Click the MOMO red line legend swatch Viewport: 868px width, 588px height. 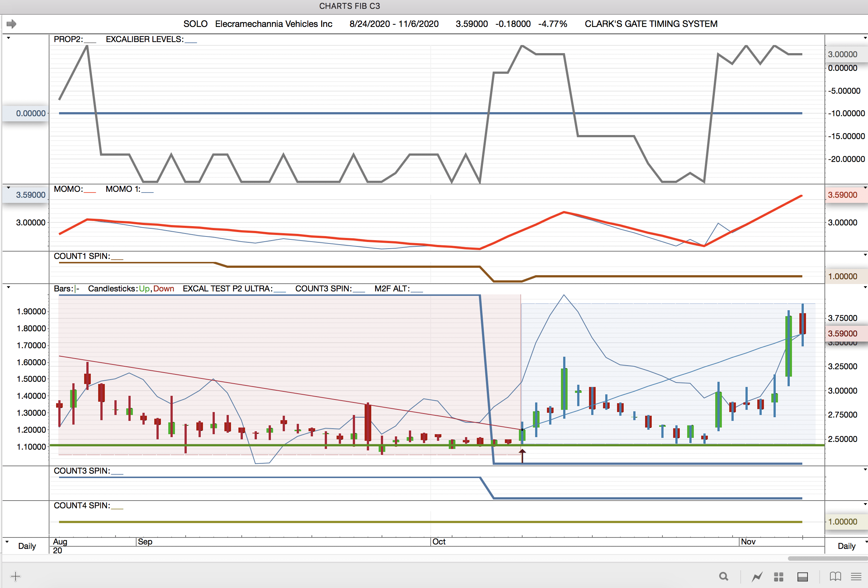click(90, 191)
